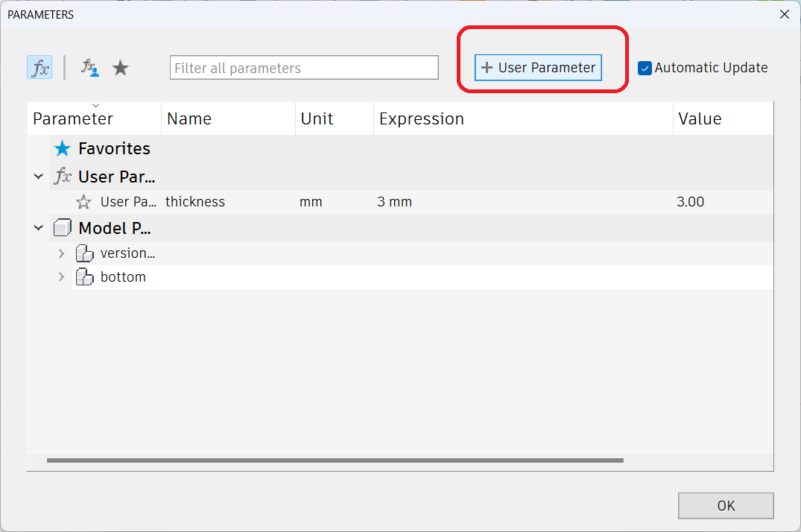
Task: Click the Filter all parameters field
Action: 304,68
